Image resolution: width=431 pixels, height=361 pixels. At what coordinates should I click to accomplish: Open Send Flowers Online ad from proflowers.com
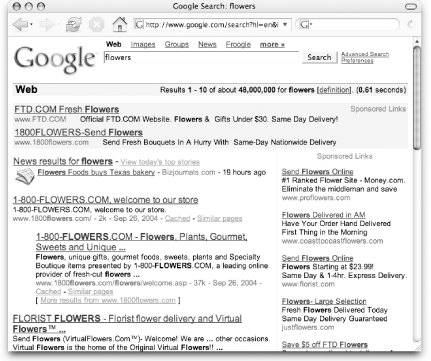(x=317, y=172)
